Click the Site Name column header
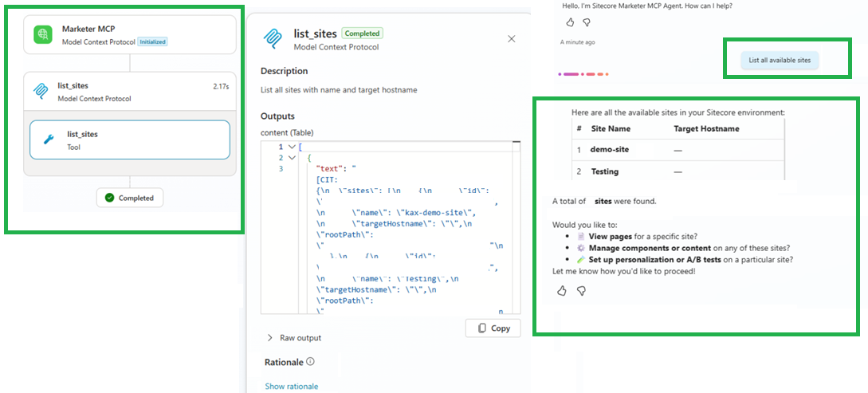 610,128
